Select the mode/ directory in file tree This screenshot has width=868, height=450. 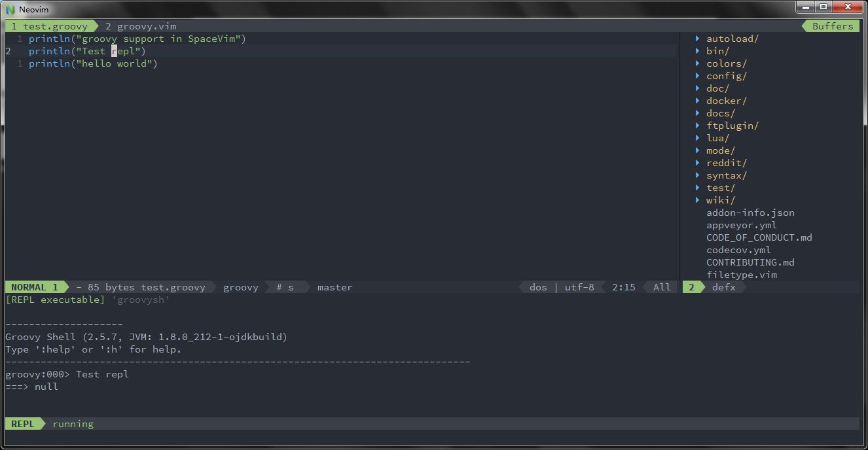pyautogui.click(x=721, y=150)
